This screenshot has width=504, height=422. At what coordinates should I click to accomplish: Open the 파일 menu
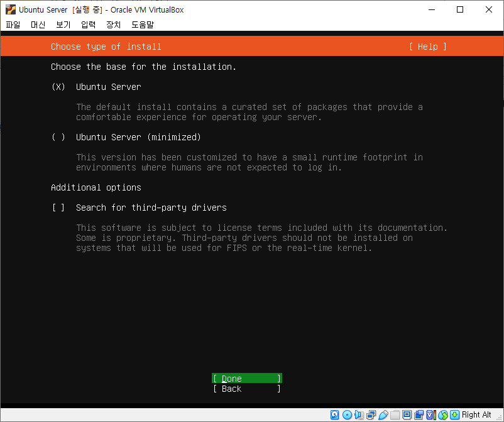pyautogui.click(x=13, y=25)
